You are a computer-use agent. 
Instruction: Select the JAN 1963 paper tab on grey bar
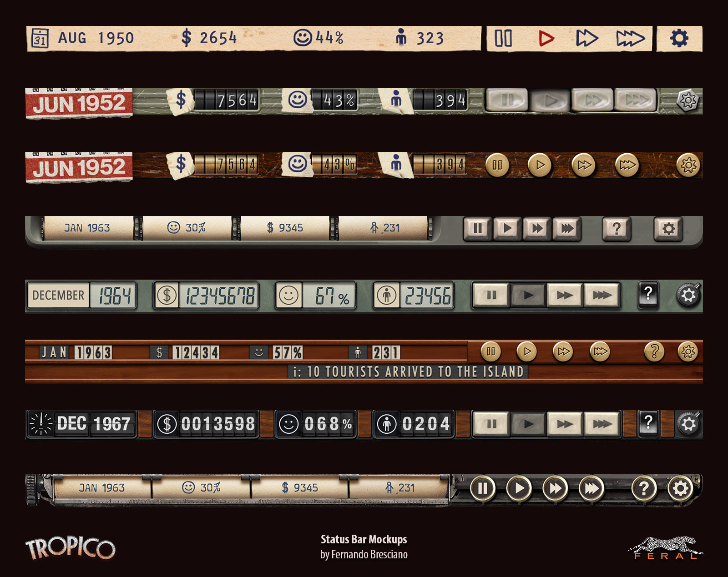pyautogui.click(x=87, y=228)
